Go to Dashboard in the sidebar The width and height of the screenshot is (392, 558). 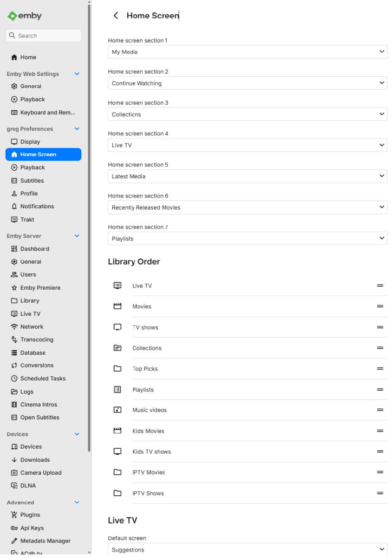34,249
